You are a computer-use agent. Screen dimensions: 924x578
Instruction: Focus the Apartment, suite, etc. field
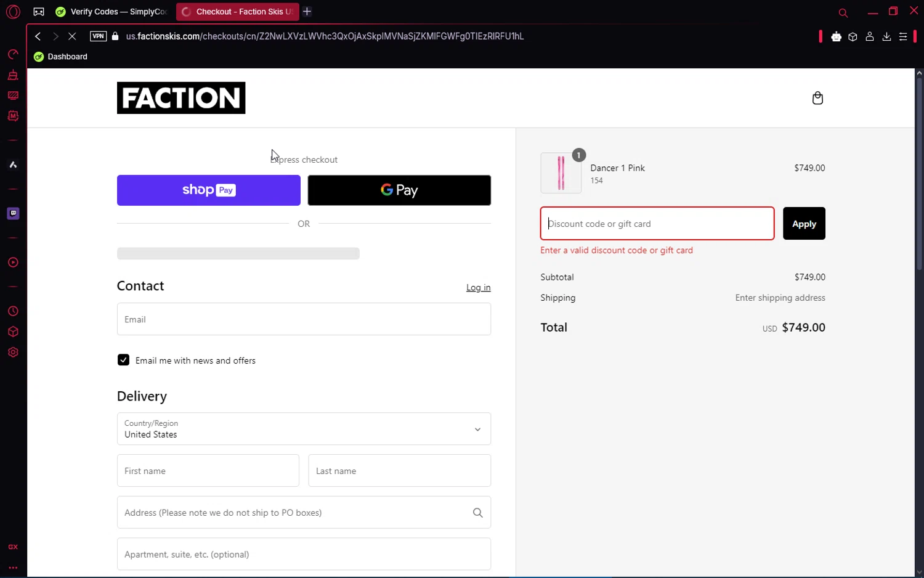(304, 554)
